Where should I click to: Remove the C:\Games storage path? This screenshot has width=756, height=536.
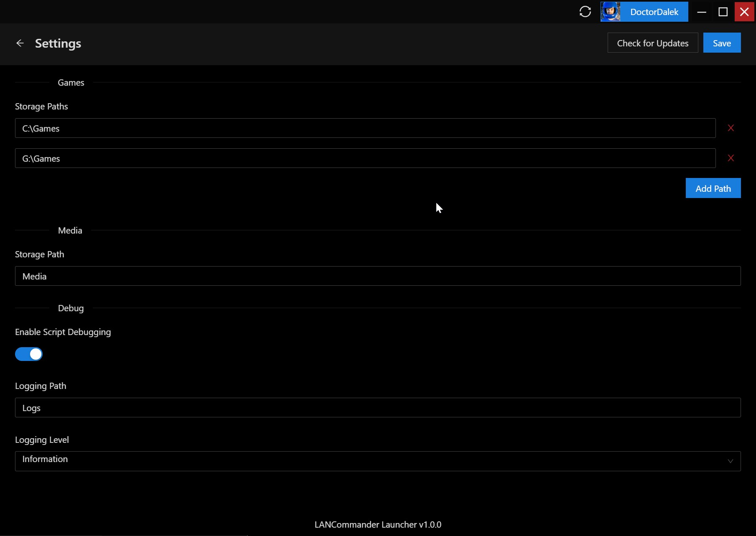click(x=731, y=128)
